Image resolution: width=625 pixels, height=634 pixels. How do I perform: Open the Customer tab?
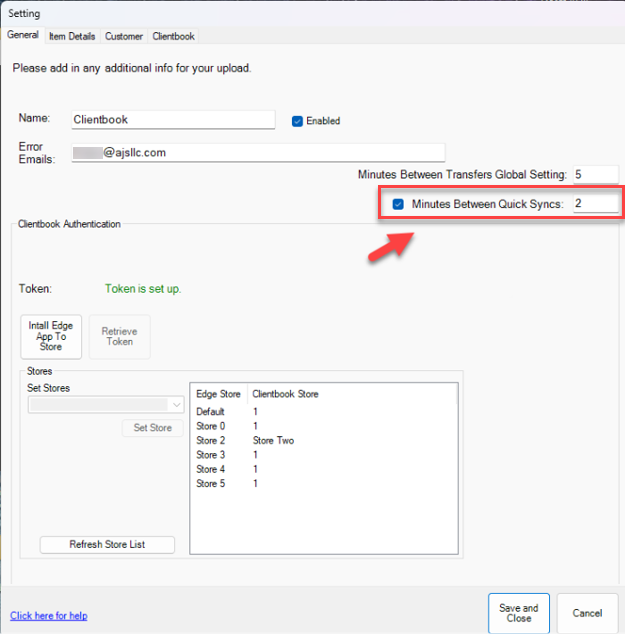click(124, 36)
